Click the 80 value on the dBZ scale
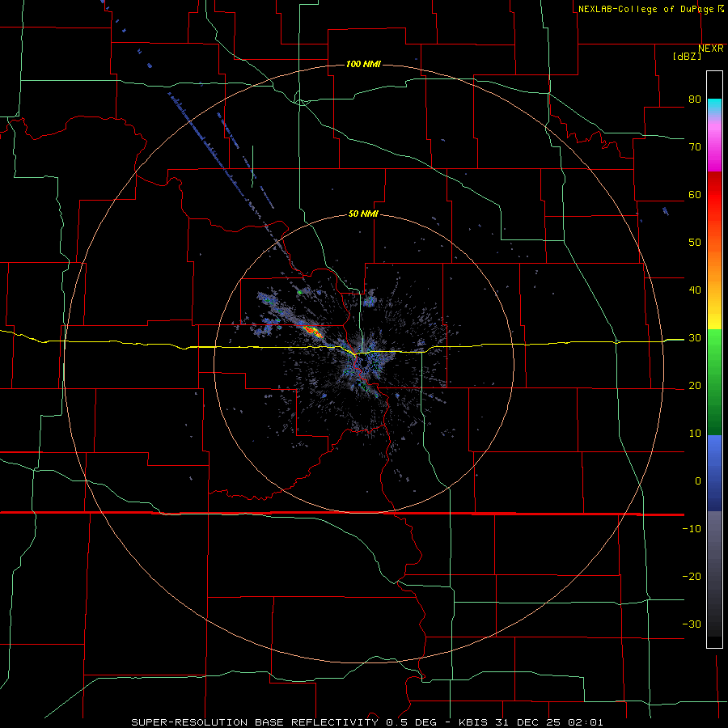Screen dimensions: 728x728 click(695, 99)
